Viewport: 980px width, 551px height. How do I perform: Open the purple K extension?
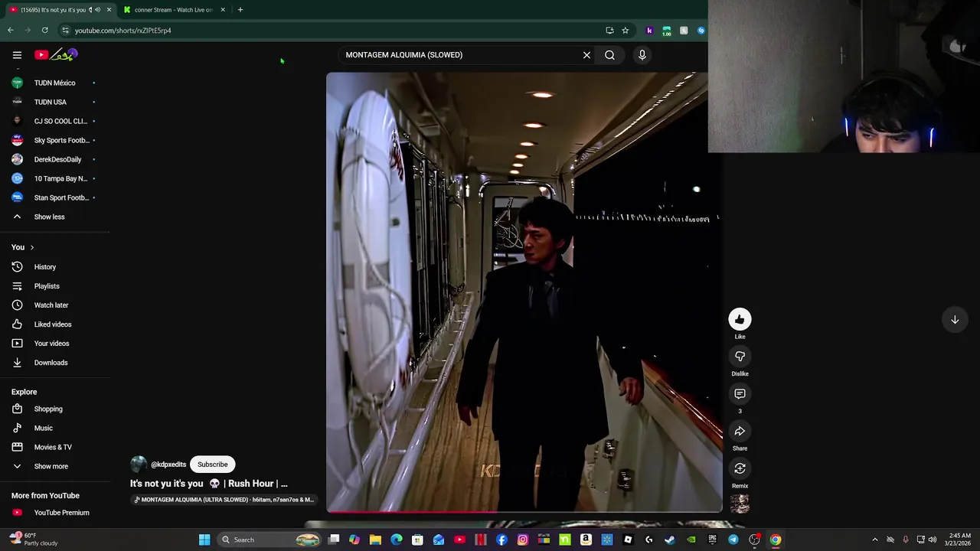tap(649, 31)
